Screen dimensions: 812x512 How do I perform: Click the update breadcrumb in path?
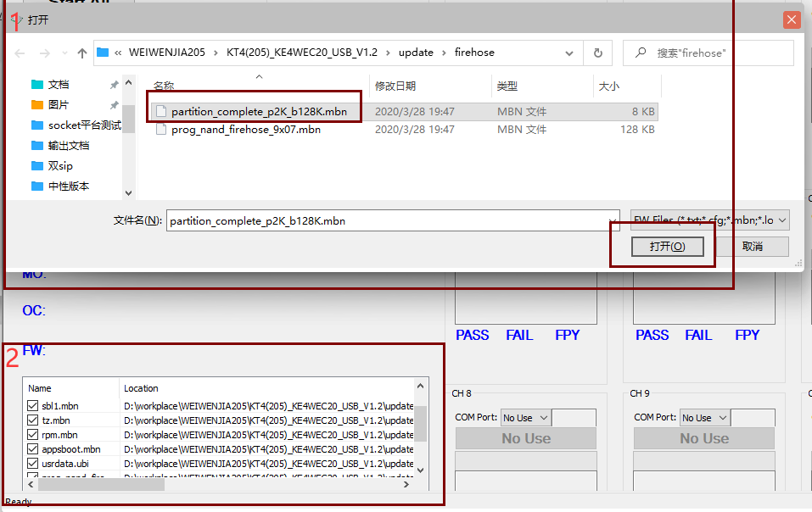416,53
